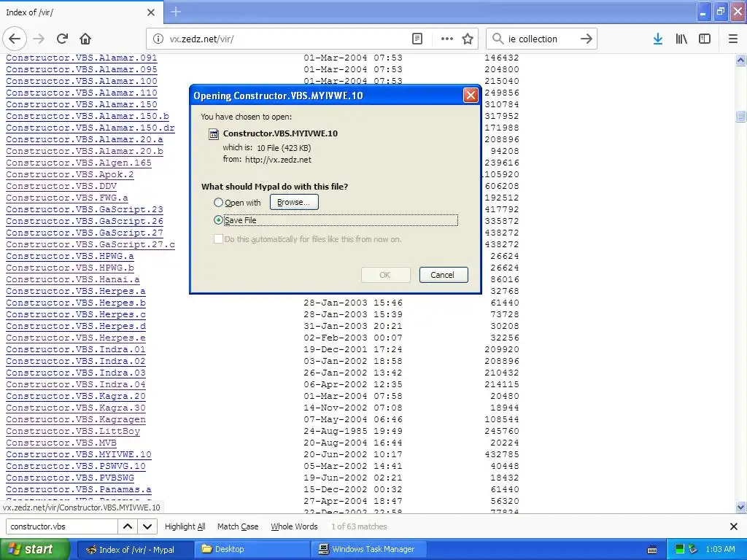Switch to Index of /vir/ - Mypal taskbar item
Screen dimensions: 747x560
point(134,550)
